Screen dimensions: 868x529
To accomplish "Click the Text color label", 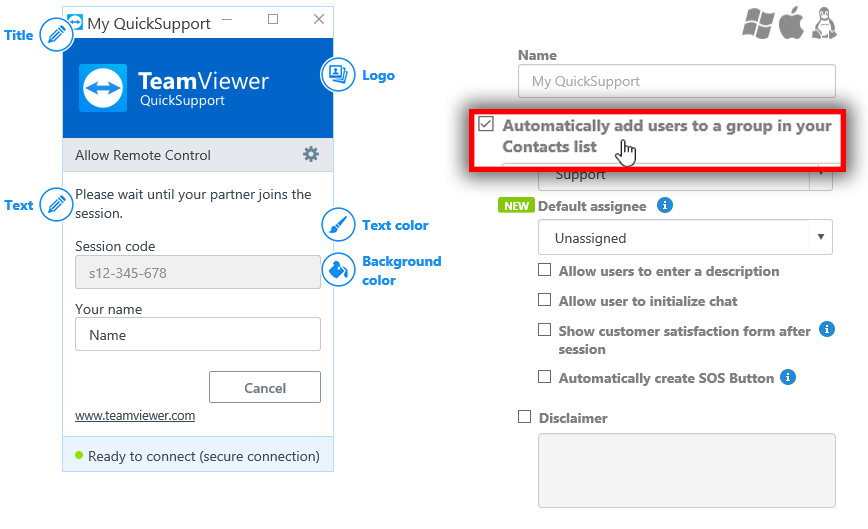I will pyautogui.click(x=395, y=225).
